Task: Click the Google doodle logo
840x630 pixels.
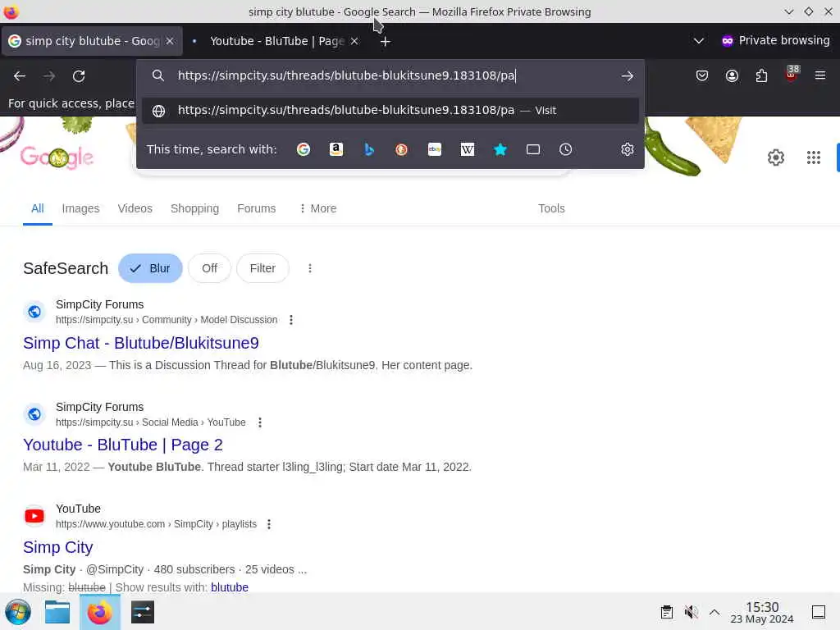Action: (57, 157)
